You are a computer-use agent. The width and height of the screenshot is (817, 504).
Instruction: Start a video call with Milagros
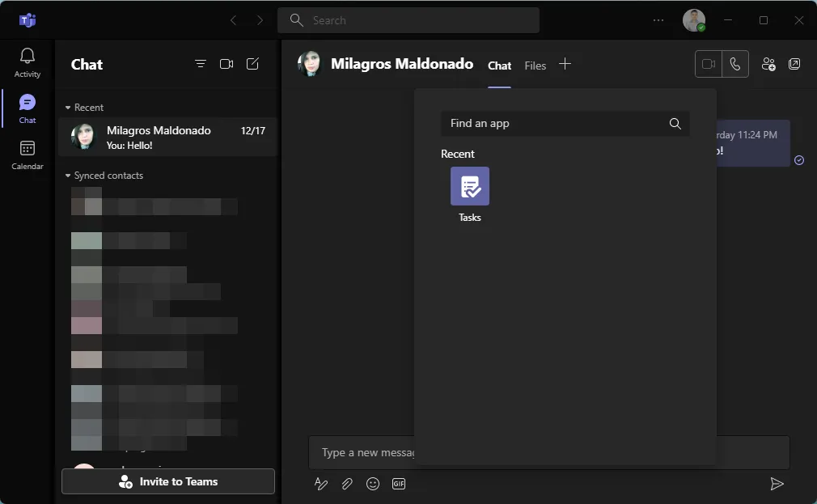709,65
